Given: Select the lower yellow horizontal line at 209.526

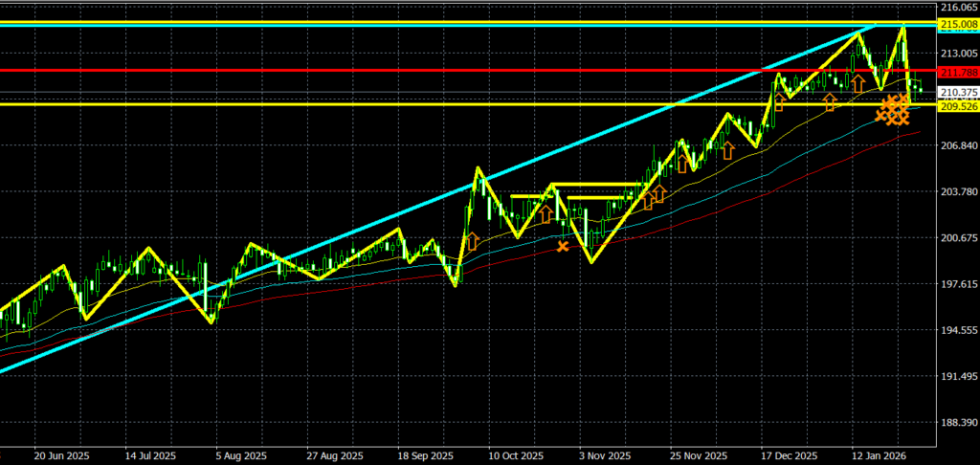Looking at the screenshot, I should tap(383, 104).
